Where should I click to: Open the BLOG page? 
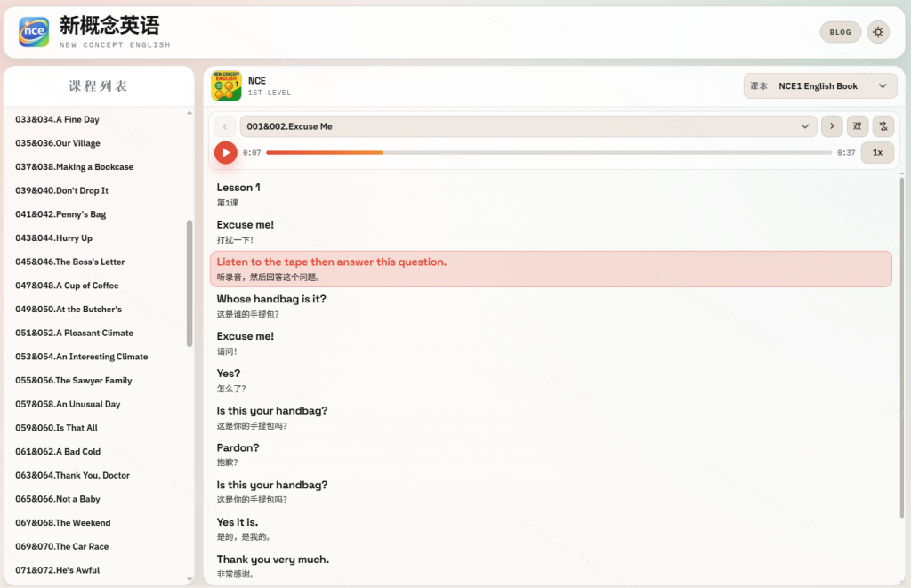(x=840, y=32)
